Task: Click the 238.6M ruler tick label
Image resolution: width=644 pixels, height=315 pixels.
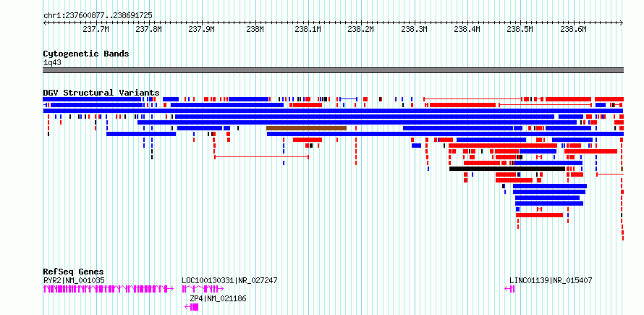Action: tap(574, 29)
